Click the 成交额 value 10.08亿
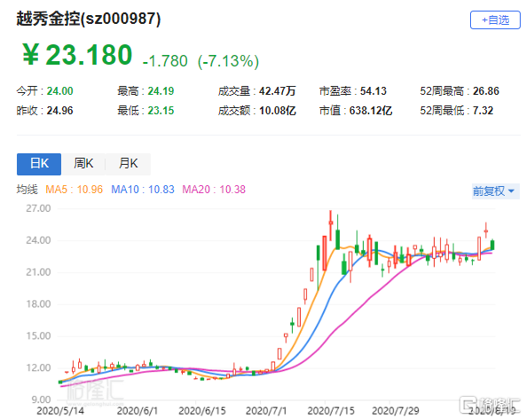 click(277, 111)
